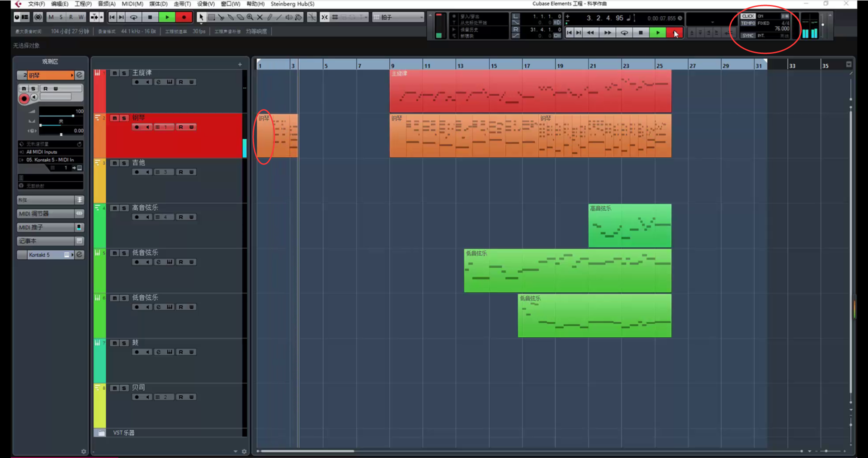Select the Zoom magnifier tool

pyautogui.click(x=250, y=17)
